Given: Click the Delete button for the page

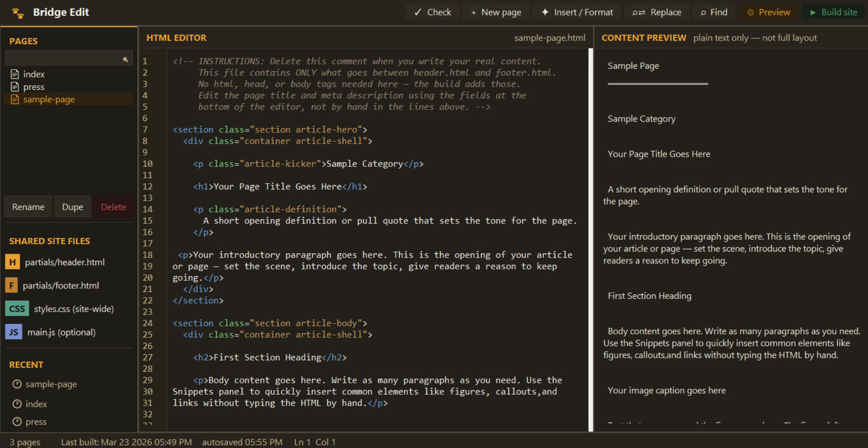Looking at the screenshot, I should click(112, 206).
